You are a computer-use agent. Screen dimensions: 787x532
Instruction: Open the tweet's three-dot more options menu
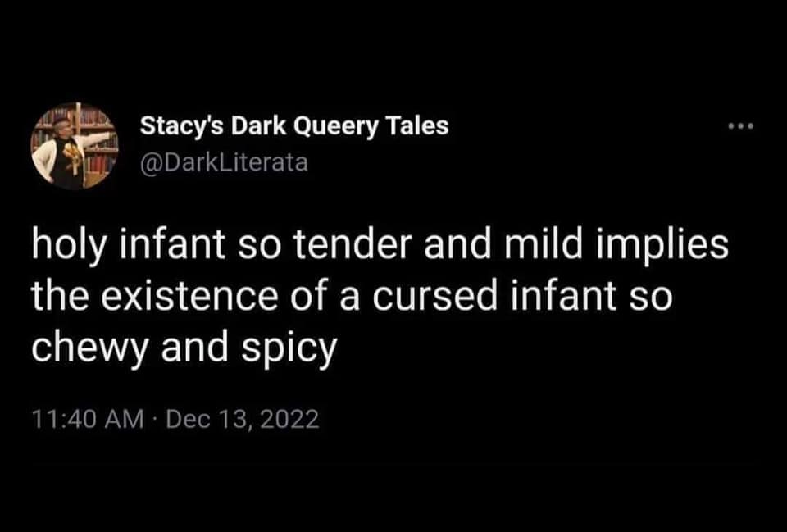pyautogui.click(x=739, y=127)
